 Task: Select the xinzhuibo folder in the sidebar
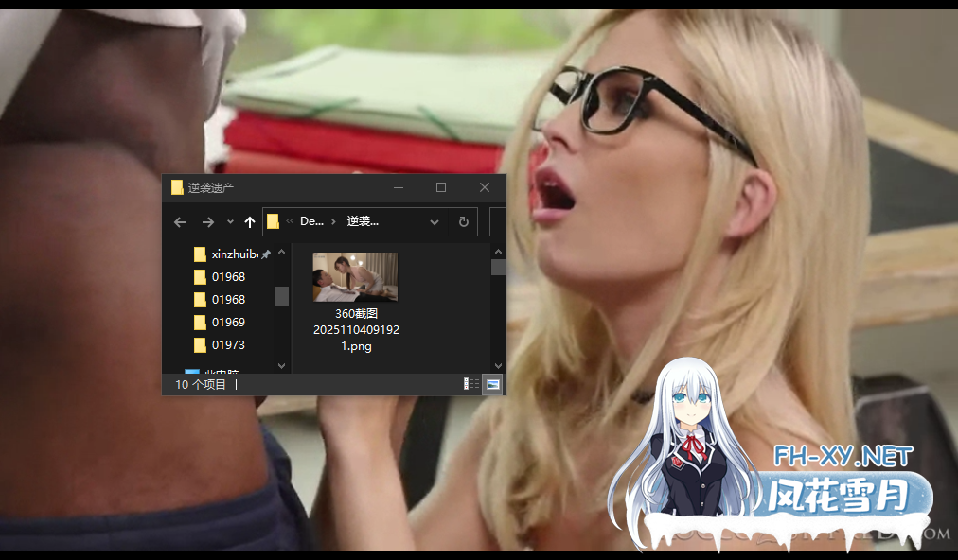tap(235, 254)
